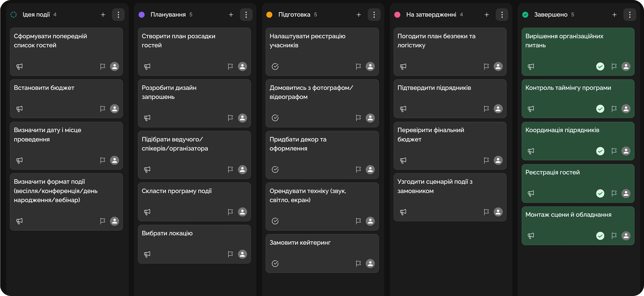Click megaphone icon on Встановити бюджет card

tap(19, 109)
